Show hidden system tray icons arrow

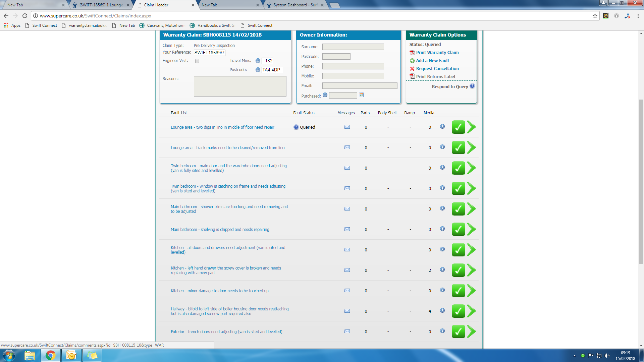(575, 356)
